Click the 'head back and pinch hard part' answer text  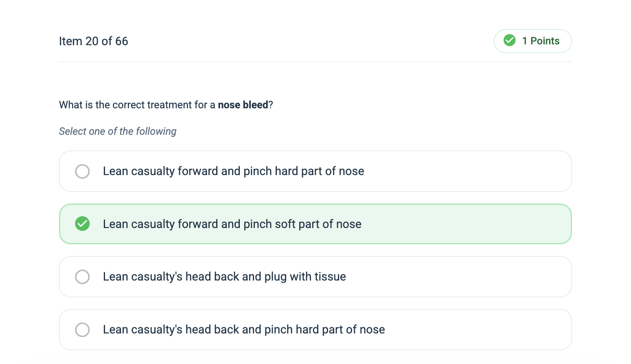(244, 329)
